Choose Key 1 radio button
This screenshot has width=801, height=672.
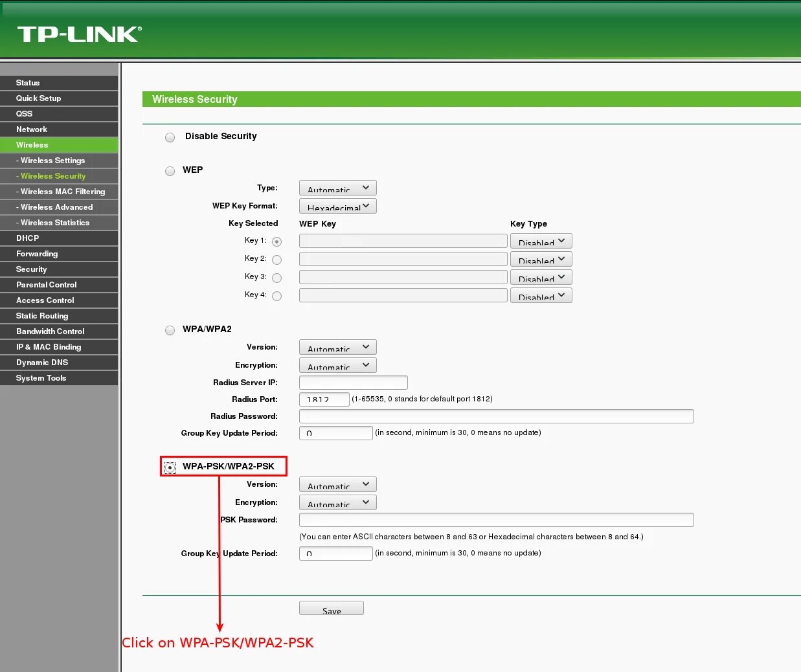(277, 241)
